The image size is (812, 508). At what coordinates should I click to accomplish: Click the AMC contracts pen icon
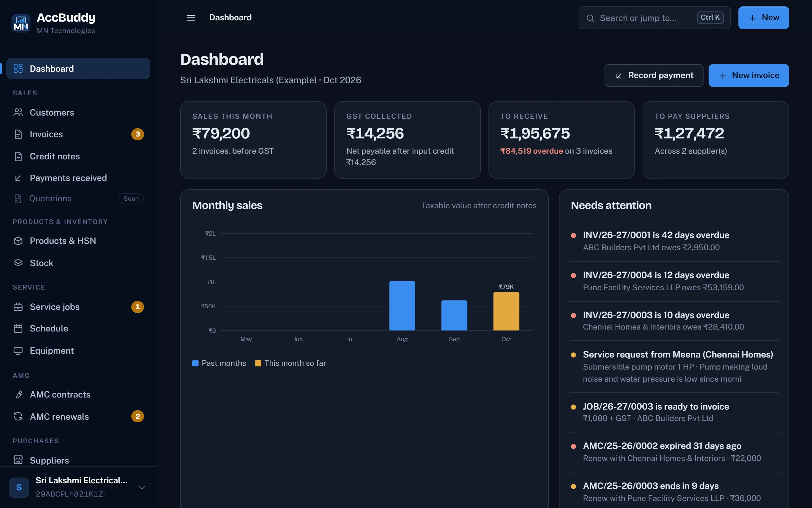[x=19, y=394]
